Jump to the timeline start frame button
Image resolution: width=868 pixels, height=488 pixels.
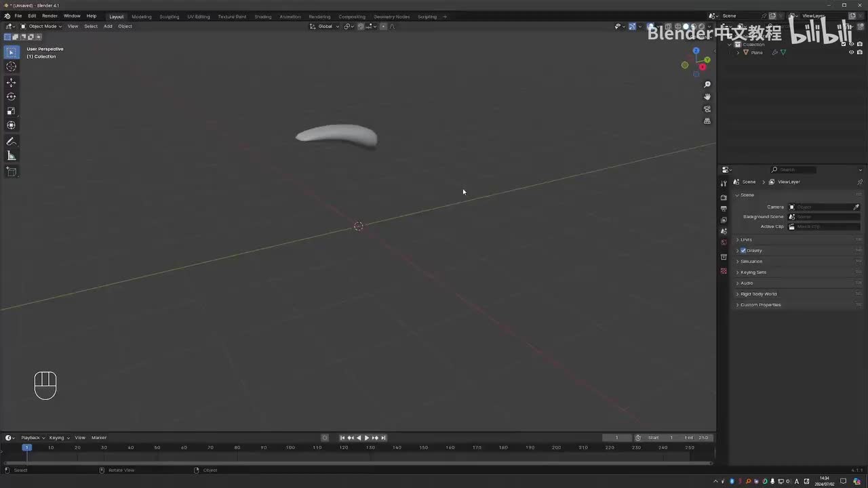click(342, 438)
